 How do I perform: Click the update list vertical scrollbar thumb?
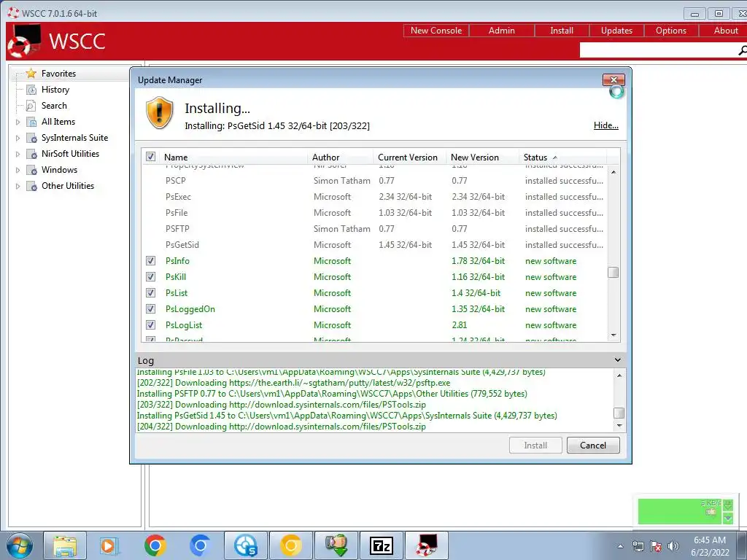point(613,273)
